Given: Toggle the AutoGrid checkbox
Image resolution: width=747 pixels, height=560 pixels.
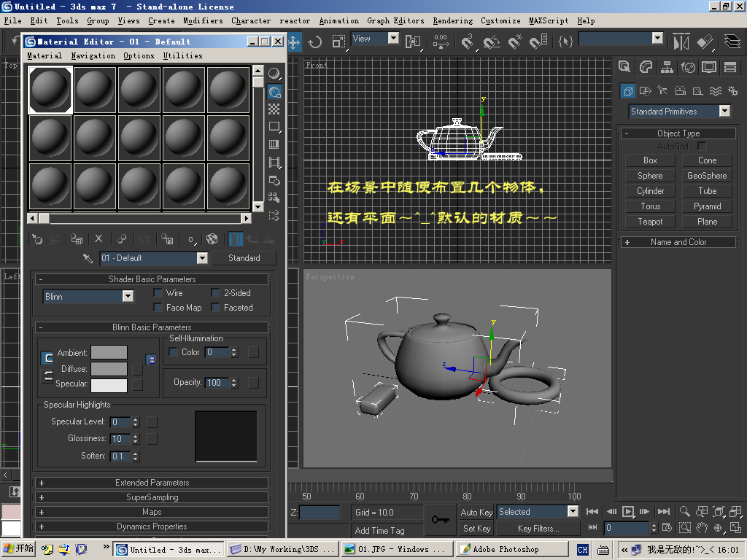Looking at the screenshot, I should 702,146.
